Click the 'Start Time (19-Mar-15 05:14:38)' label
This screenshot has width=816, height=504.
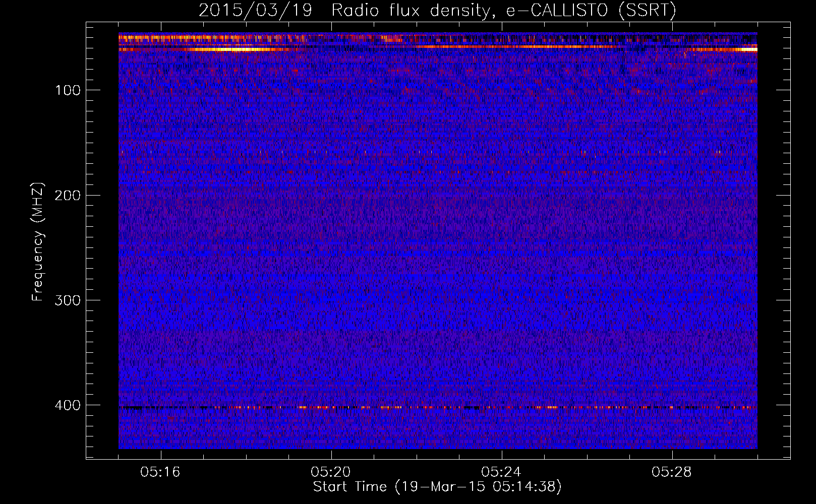click(x=437, y=487)
